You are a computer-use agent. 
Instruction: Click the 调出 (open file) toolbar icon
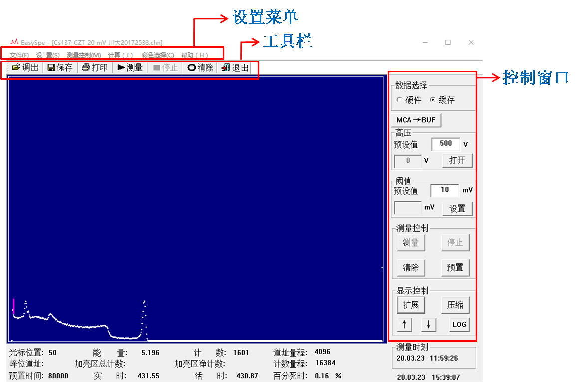click(16, 68)
